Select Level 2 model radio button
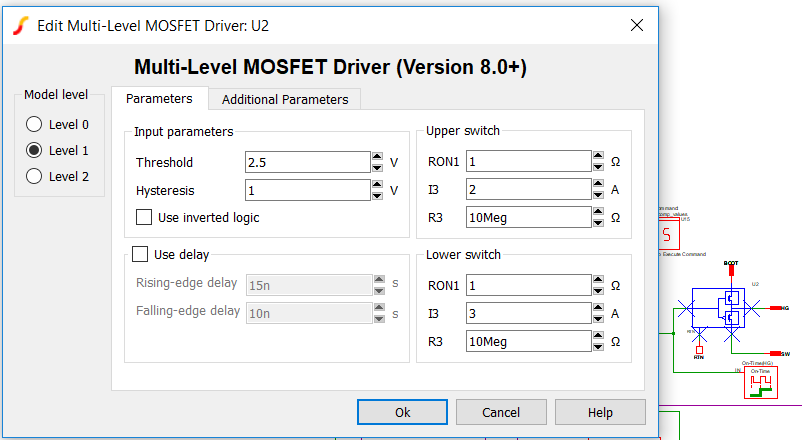This screenshot has width=802, height=440. (34, 176)
